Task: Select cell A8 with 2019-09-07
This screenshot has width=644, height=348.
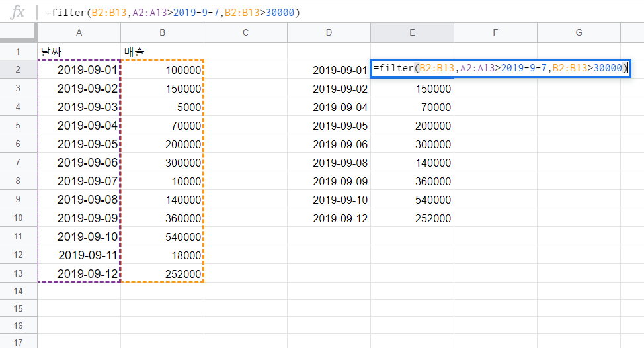Action: tap(79, 181)
